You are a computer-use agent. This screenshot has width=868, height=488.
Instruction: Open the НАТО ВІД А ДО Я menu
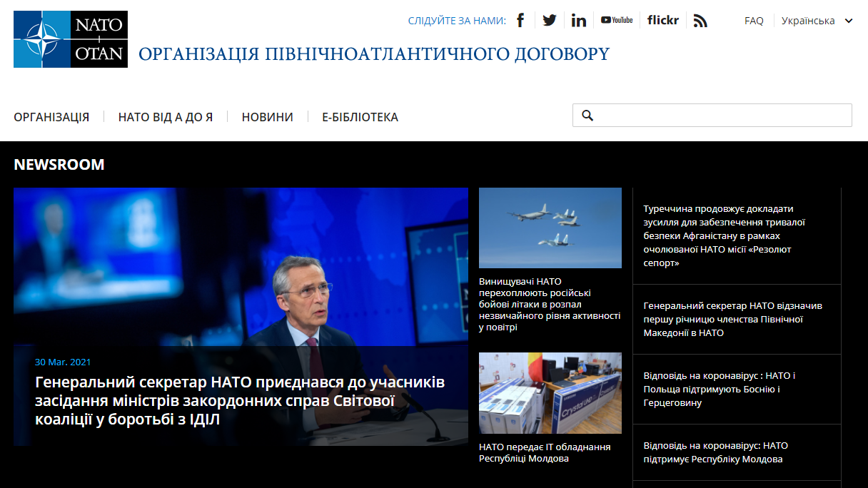click(166, 117)
